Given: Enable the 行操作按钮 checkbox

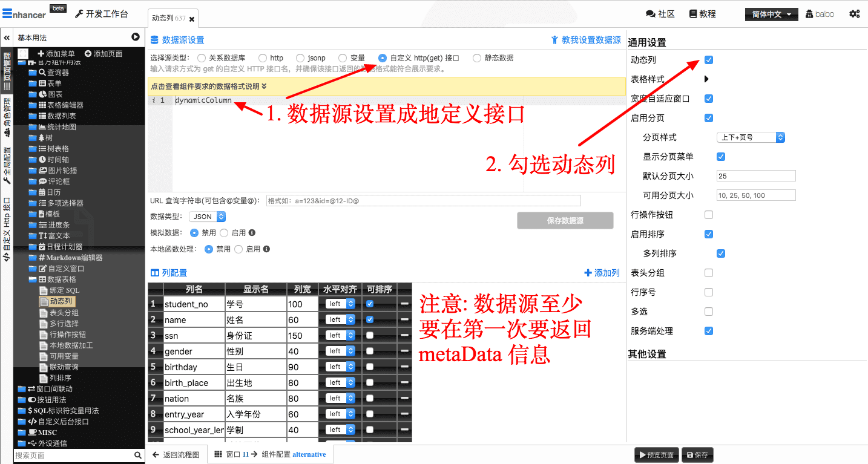Looking at the screenshot, I should [709, 215].
